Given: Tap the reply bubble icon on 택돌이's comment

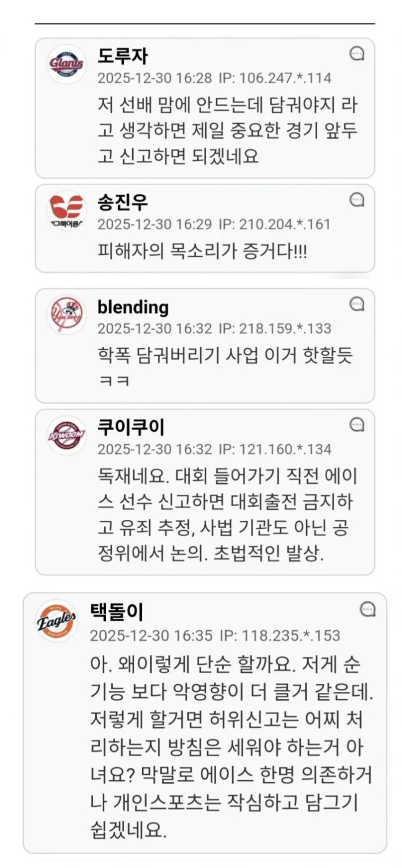Looking at the screenshot, I should [x=367, y=609].
